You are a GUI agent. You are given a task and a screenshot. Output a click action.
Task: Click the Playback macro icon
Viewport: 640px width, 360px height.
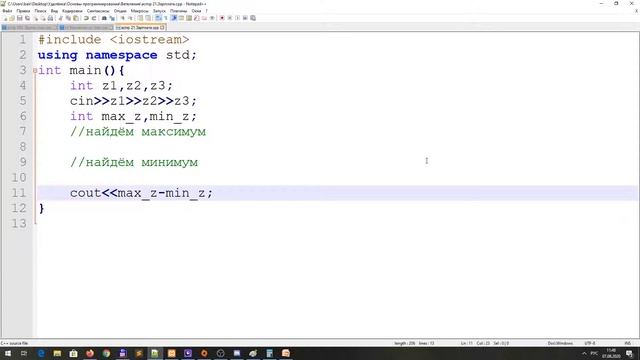[238, 18]
